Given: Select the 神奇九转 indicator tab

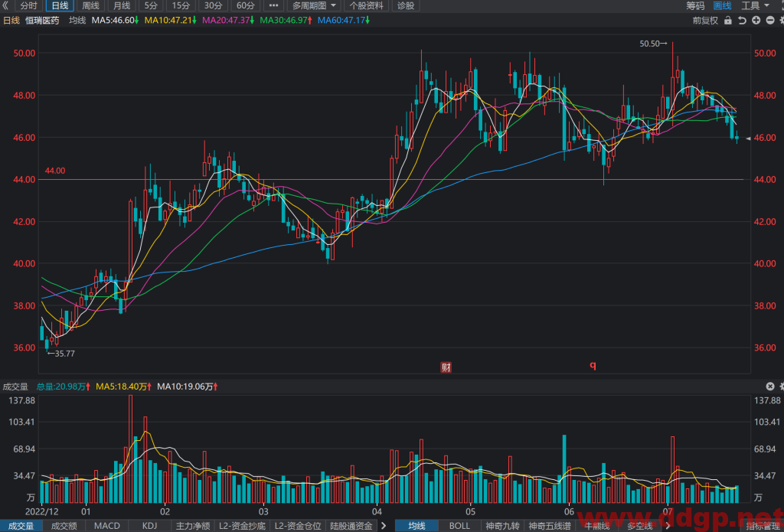Looking at the screenshot, I should (502, 526).
